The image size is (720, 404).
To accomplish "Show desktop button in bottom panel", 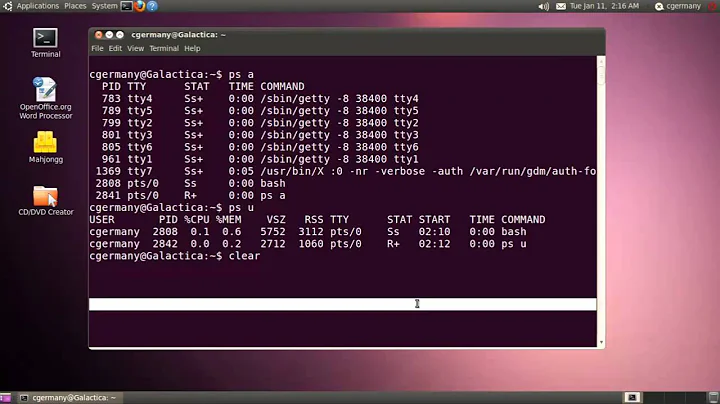I will click(x=5, y=398).
